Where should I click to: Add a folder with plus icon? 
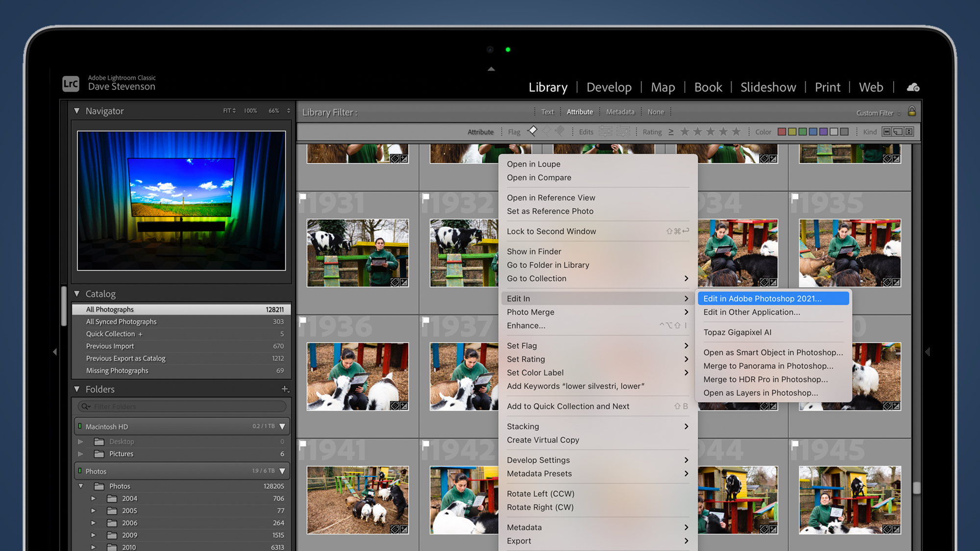285,389
